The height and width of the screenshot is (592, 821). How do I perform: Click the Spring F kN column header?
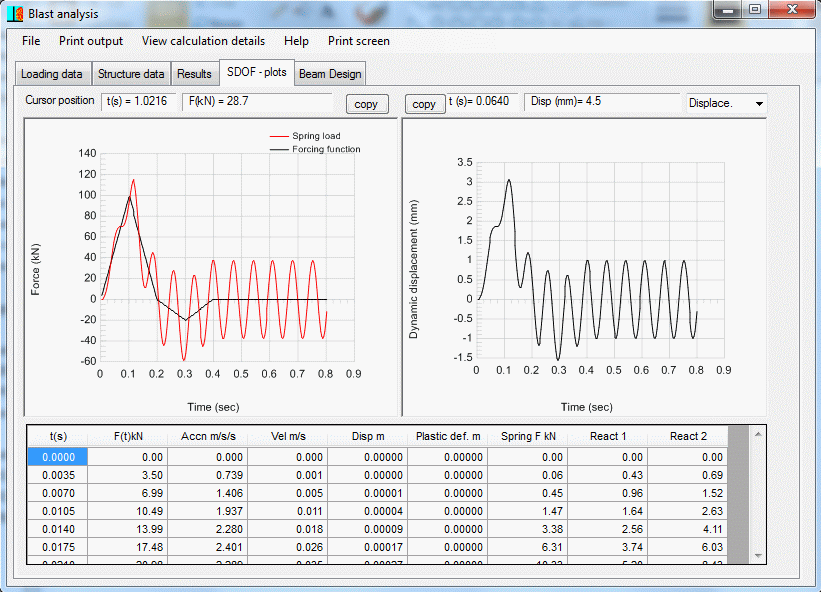click(527, 436)
